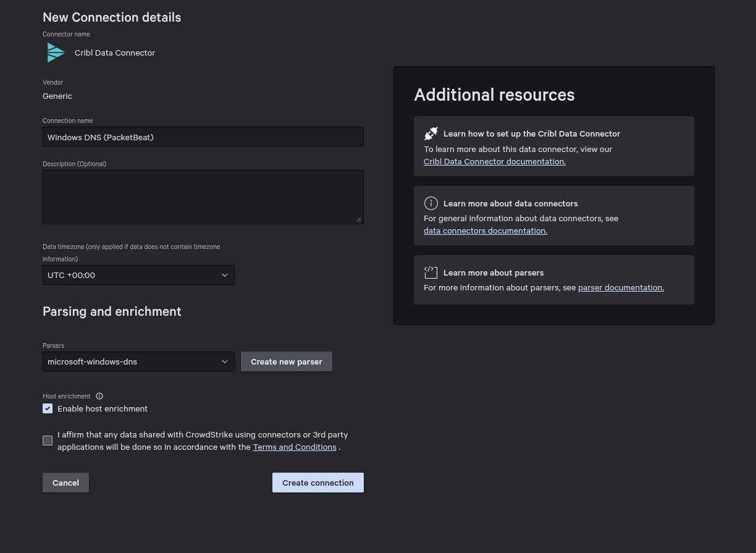Open the Data timezone dropdown

coord(138,275)
